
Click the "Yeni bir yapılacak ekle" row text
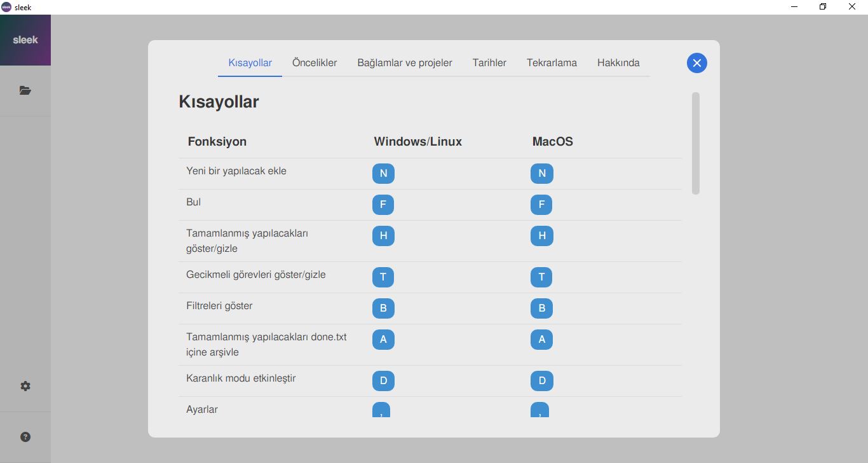click(236, 171)
